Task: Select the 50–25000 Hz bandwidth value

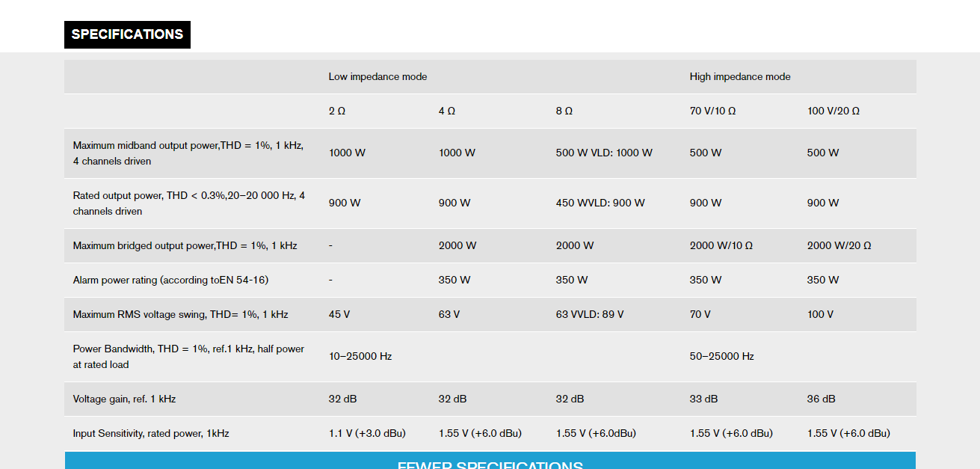Action: (721, 357)
